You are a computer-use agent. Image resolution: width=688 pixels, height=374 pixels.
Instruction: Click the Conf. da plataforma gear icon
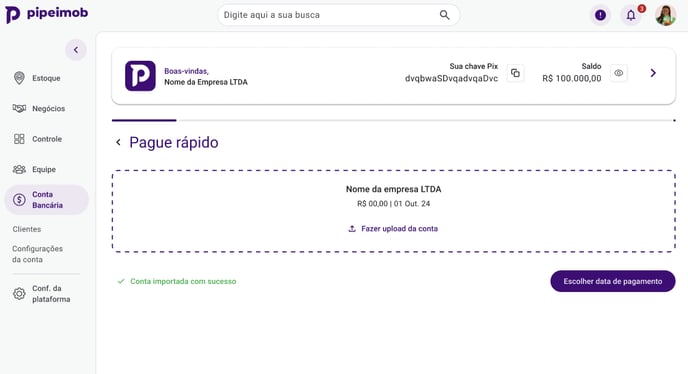(19, 294)
